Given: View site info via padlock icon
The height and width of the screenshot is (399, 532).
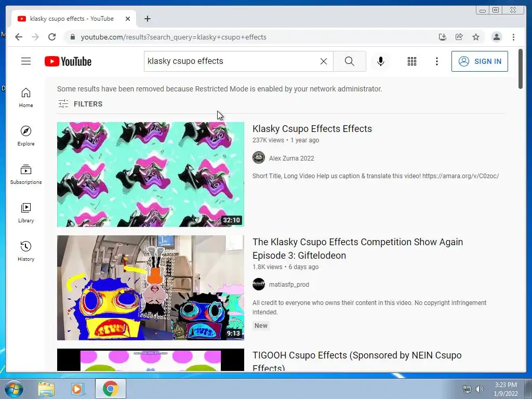Looking at the screenshot, I should [x=72, y=37].
